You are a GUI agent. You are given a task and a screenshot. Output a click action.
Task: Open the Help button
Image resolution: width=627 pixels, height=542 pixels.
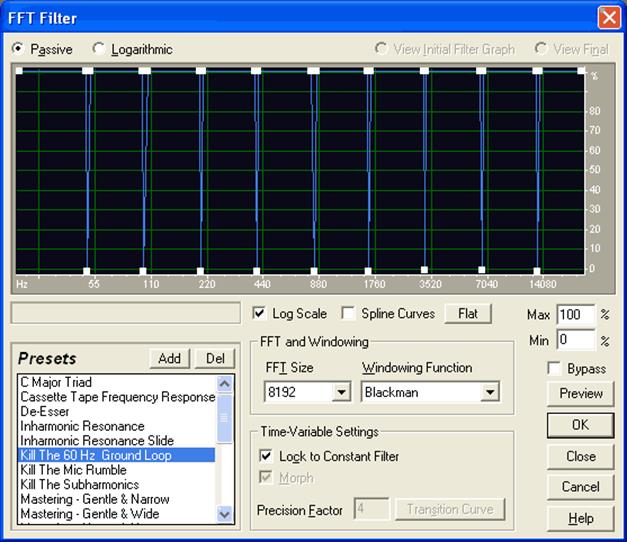tap(580, 518)
